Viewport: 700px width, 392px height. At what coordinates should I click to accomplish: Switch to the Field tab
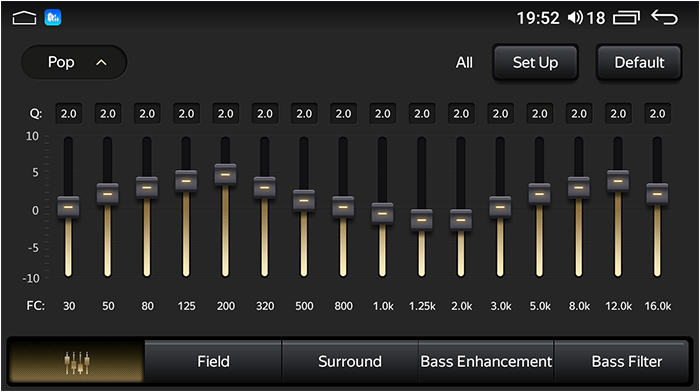(x=213, y=362)
